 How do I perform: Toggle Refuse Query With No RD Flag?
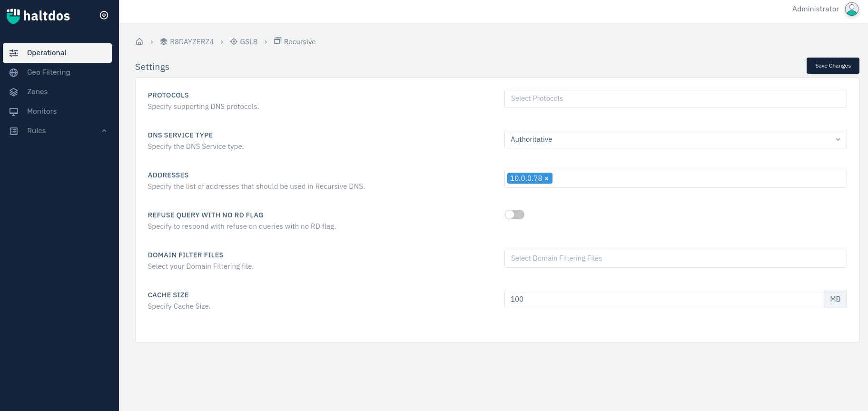(x=514, y=215)
